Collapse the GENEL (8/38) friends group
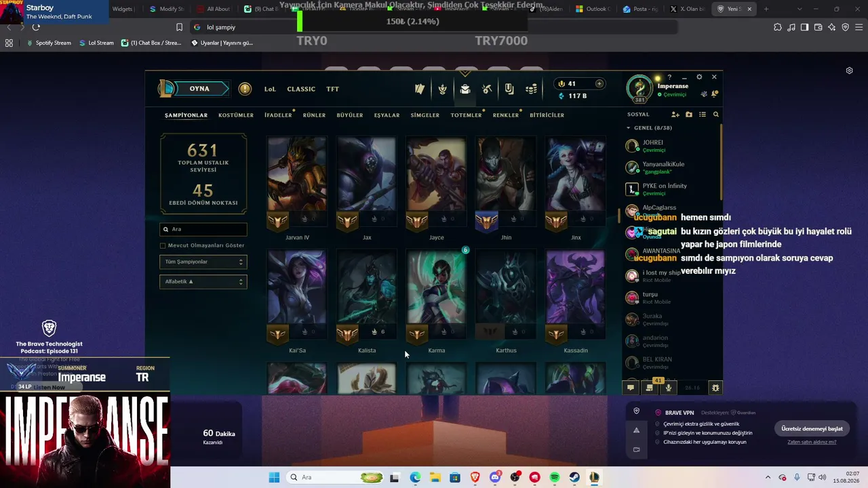This screenshot has height=488, width=868. [649, 127]
